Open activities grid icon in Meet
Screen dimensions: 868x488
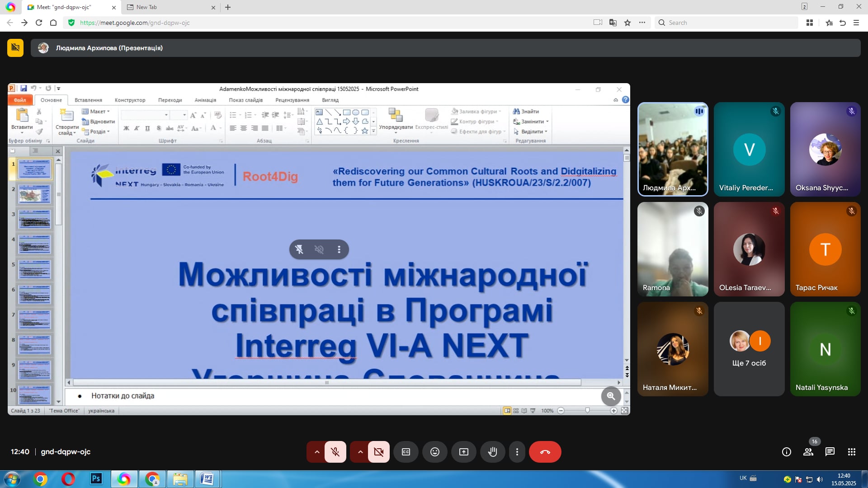click(x=852, y=452)
